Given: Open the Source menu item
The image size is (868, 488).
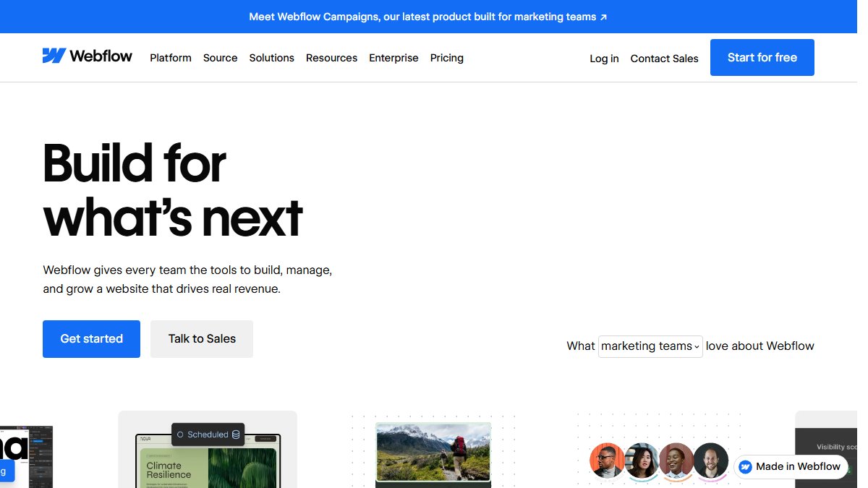Looking at the screenshot, I should click(x=220, y=58).
